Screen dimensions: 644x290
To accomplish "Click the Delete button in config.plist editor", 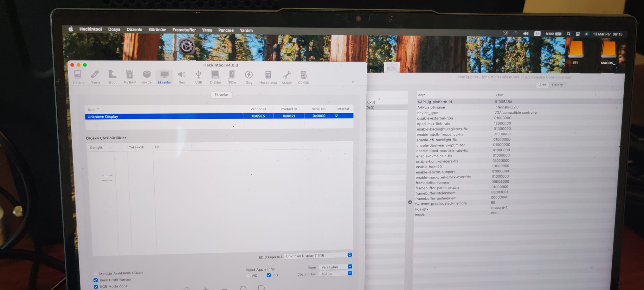I will point(557,85).
